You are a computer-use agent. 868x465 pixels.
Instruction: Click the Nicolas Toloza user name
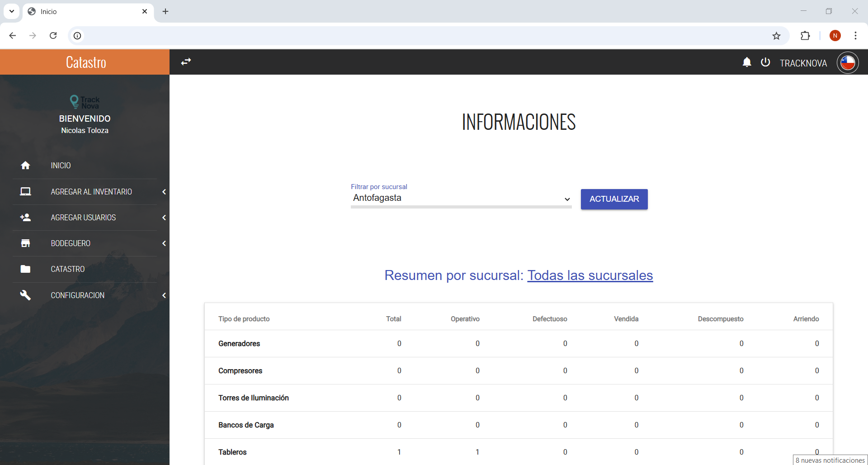pos(85,130)
